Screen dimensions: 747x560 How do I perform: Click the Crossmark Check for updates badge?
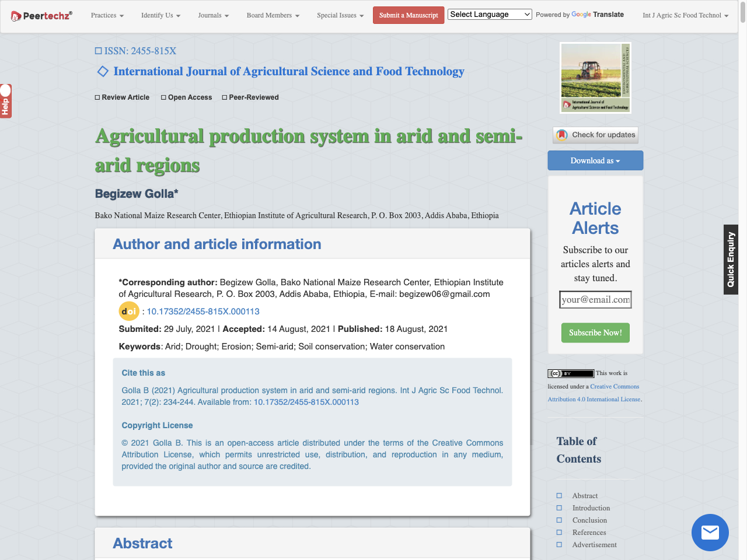[x=595, y=135]
